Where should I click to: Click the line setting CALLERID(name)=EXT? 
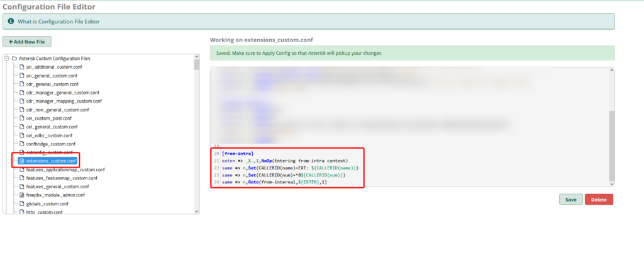click(x=291, y=168)
